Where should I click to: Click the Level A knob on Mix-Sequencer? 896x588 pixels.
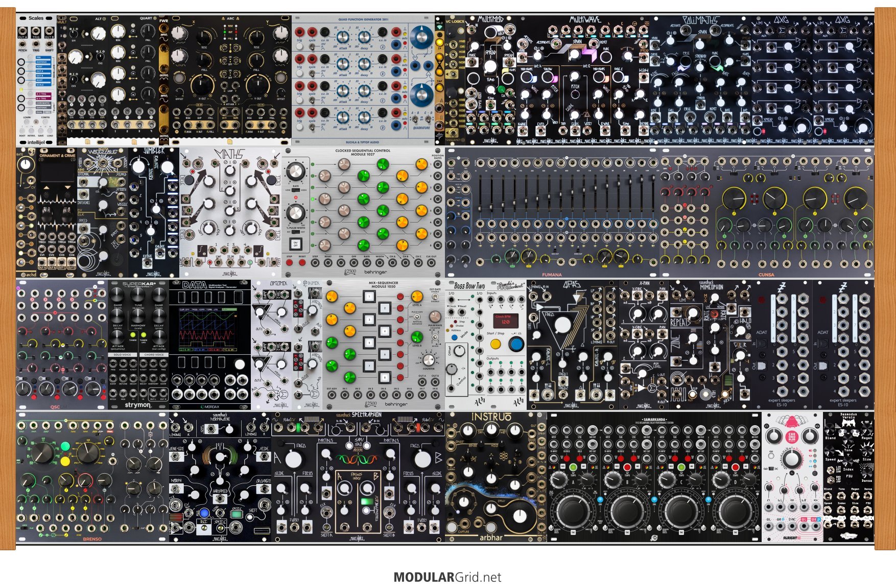point(417,296)
